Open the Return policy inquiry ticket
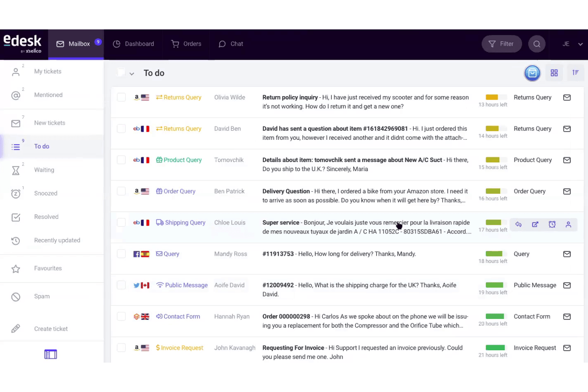 366,102
